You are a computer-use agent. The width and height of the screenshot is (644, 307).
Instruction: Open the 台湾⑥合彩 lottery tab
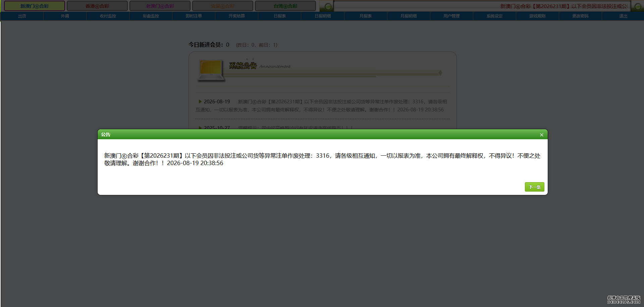click(285, 6)
